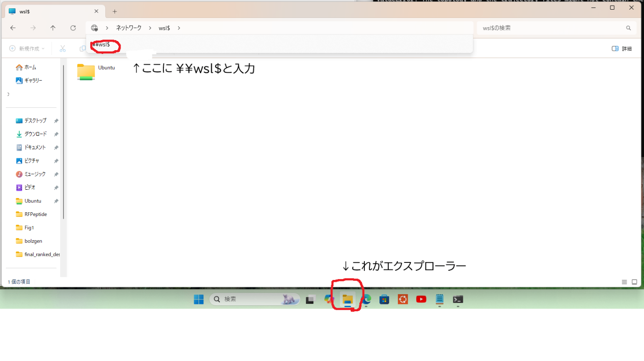Select the Ubuntu network folder in file pane
The height and width of the screenshot is (361, 644).
[96, 72]
